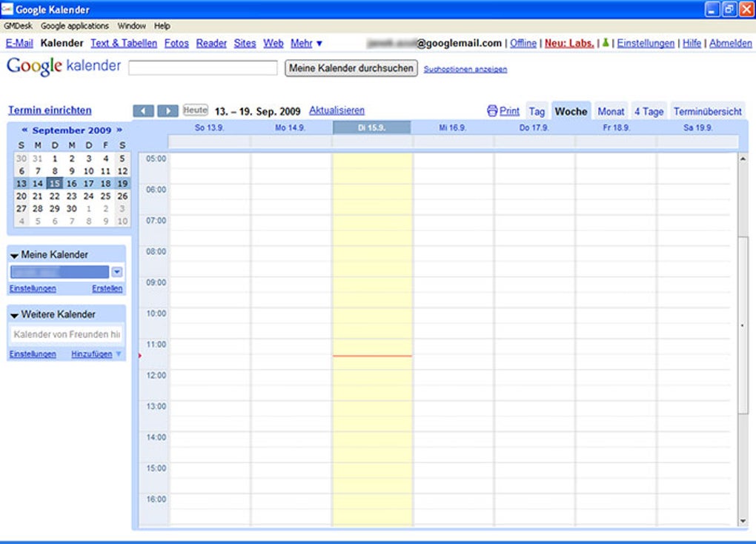The image size is (756, 544).
Task: Collapse the Meine Kalender section
Action: tap(13, 254)
